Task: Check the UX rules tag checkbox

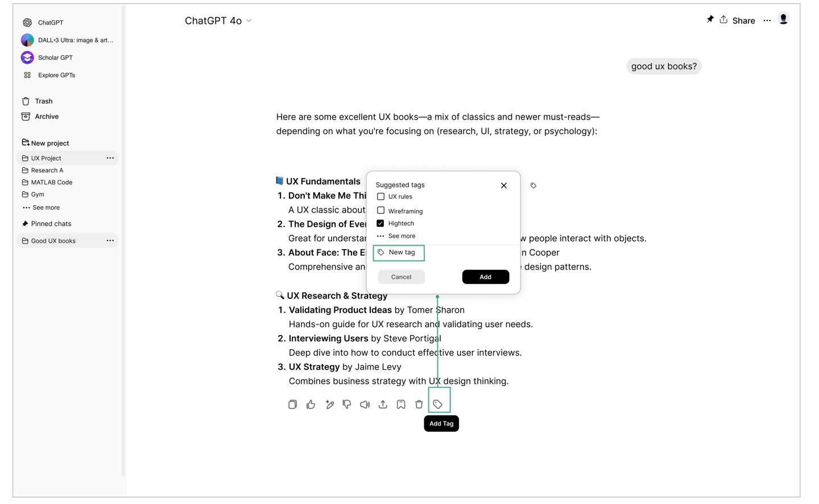Action: coord(380,197)
